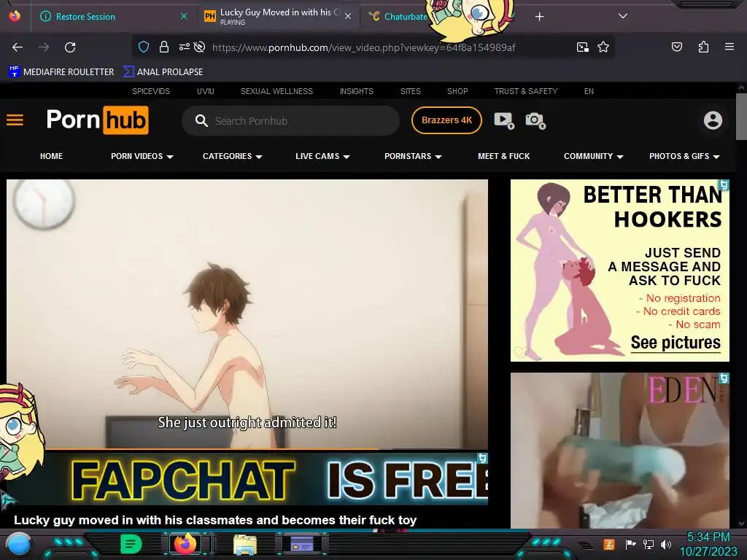This screenshot has height=560, width=747.
Task: Open site permissions icon in address bar
Action: [185, 47]
